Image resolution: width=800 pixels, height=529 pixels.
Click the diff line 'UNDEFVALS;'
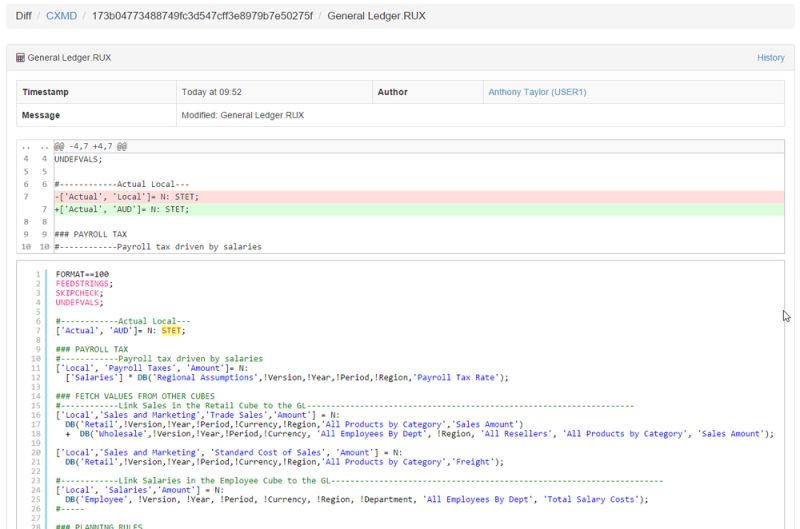pyautogui.click(x=78, y=159)
